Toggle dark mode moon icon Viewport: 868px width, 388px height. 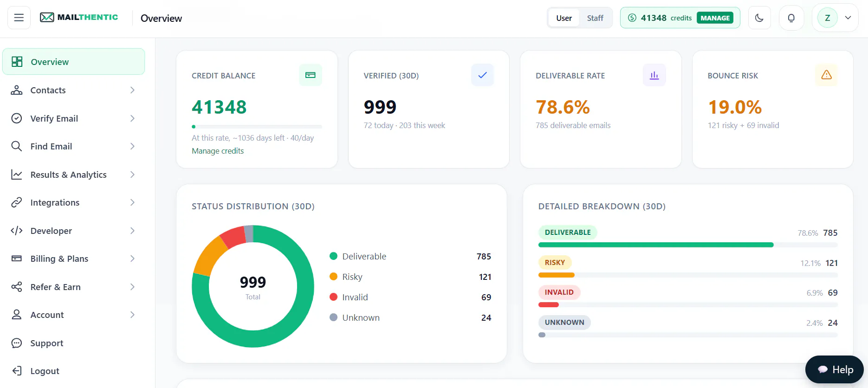point(759,18)
